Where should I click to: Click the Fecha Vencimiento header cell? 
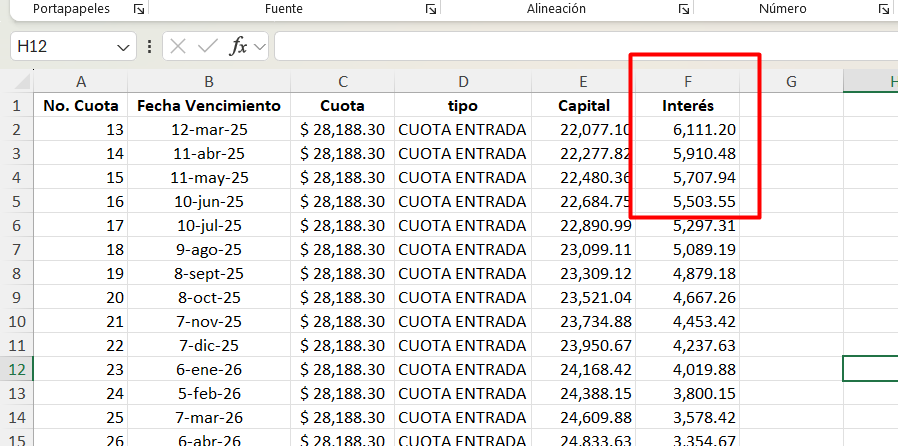[208, 105]
